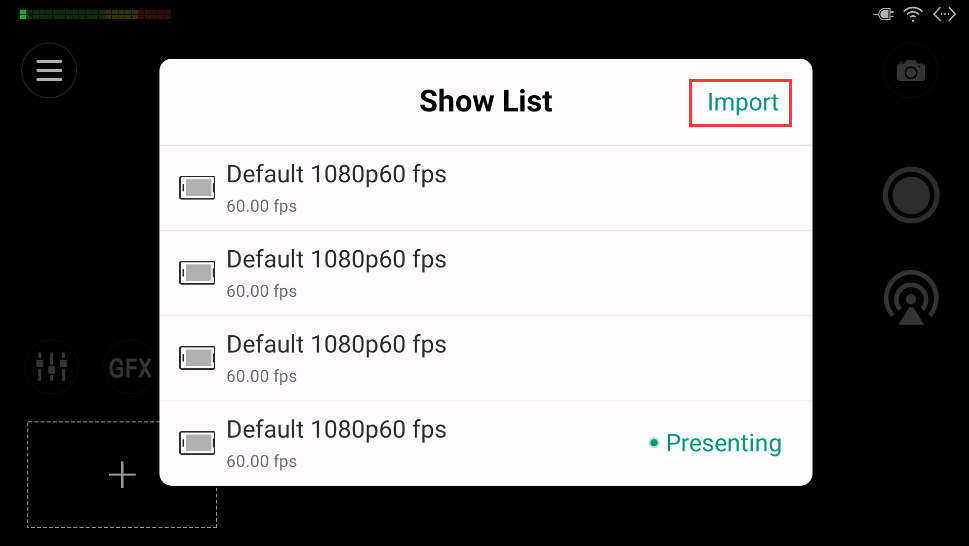This screenshot has height=546, width=969.
Task: Start broadcast with the live stream icon
Action: click(911, 300)
